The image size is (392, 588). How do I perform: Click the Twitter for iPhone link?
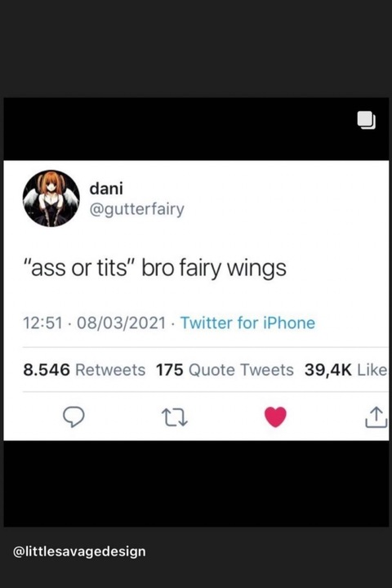coord(247,323)
